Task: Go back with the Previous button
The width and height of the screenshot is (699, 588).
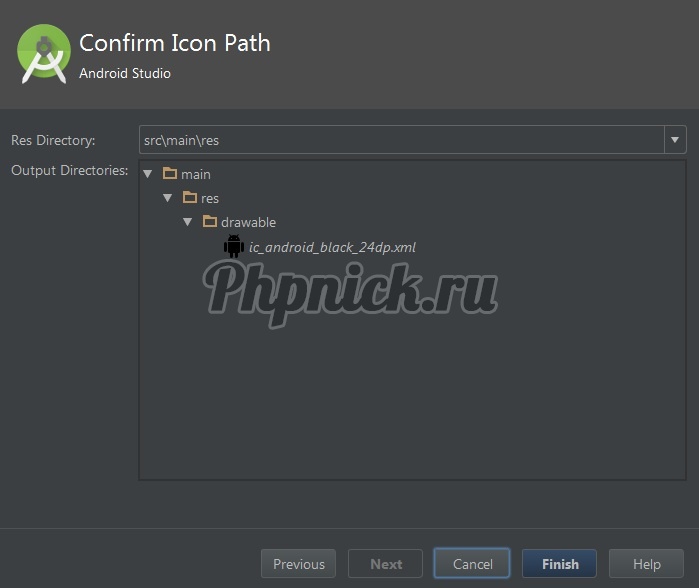Action: coord(298,564)
